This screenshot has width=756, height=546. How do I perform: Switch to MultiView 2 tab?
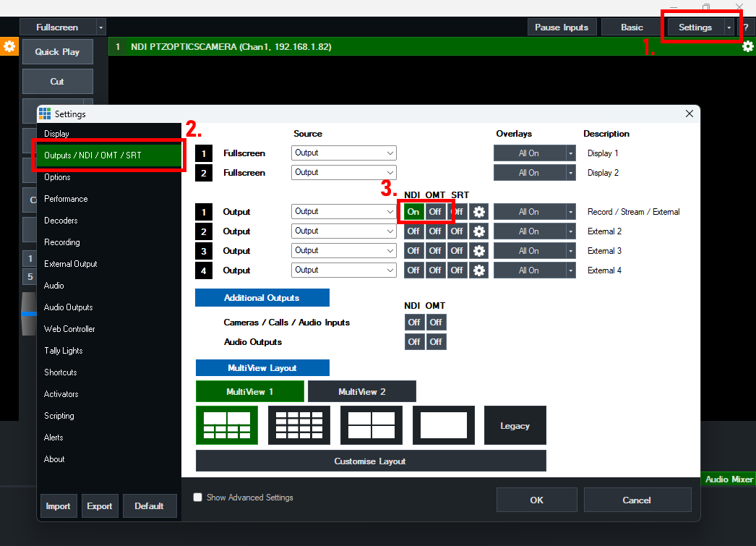(361, 391)
